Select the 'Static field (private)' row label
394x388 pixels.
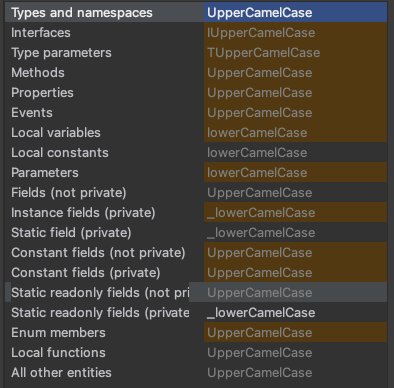click(71, 233)
